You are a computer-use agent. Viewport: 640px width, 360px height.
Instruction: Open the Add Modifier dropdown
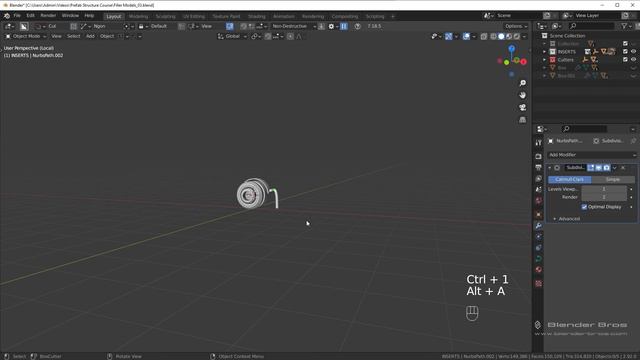[591, 155]
